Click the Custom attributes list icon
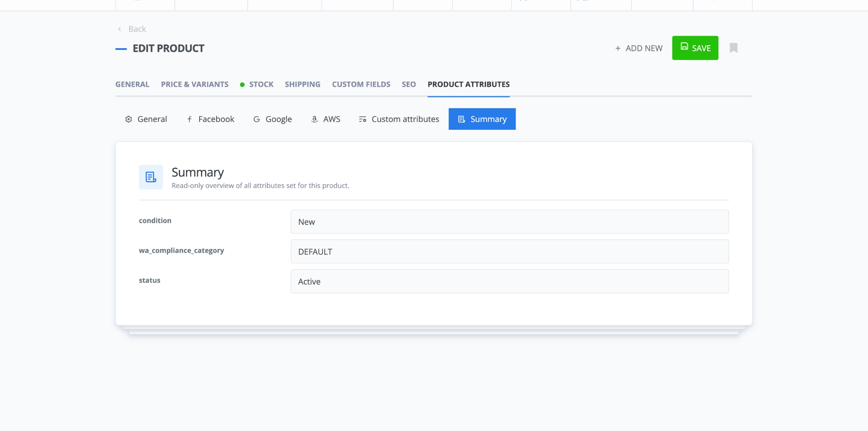Viewport: 868px width, 431px height. click(x=363, y=119)
